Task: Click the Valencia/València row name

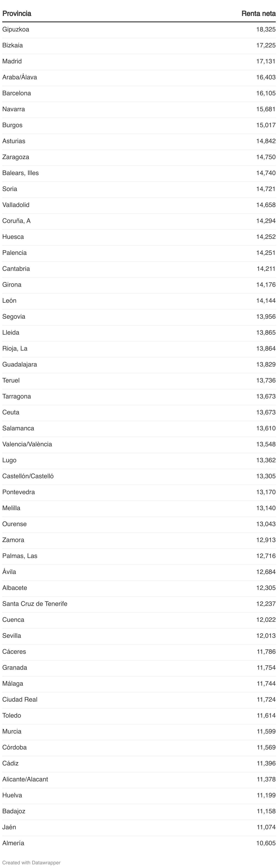Action: [x=27, y=444]
